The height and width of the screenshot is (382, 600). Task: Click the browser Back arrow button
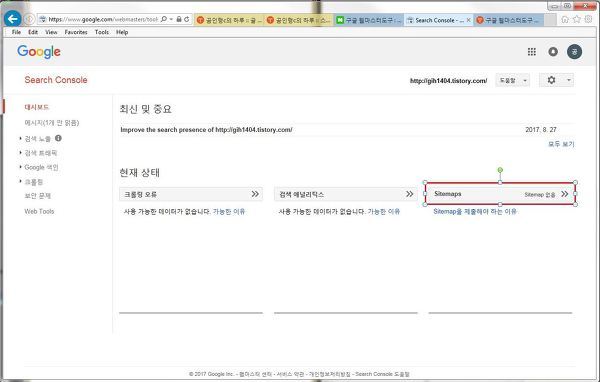pyautogui.click(x=13, y=18)
